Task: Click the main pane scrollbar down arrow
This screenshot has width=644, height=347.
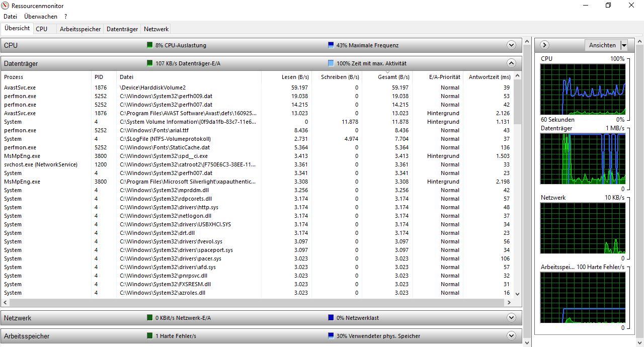Action: tap(527, 342)
